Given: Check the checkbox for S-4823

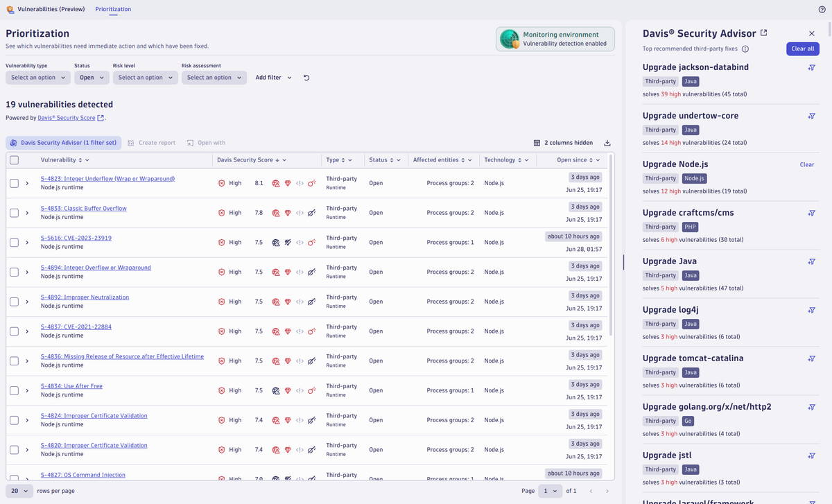Looking at the screenshot, I should tap(14, 182).
